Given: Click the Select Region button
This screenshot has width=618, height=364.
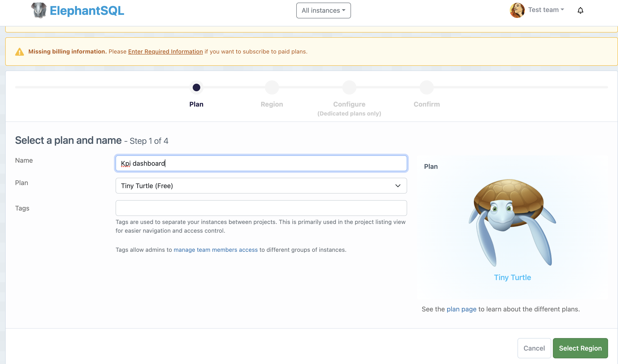Looking at the screenshot, I should pyautogui.click(x=580, y=348).
